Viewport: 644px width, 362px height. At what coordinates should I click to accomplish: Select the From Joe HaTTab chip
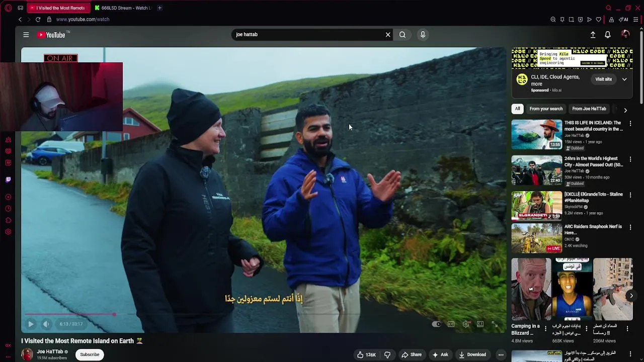point(589,109)
